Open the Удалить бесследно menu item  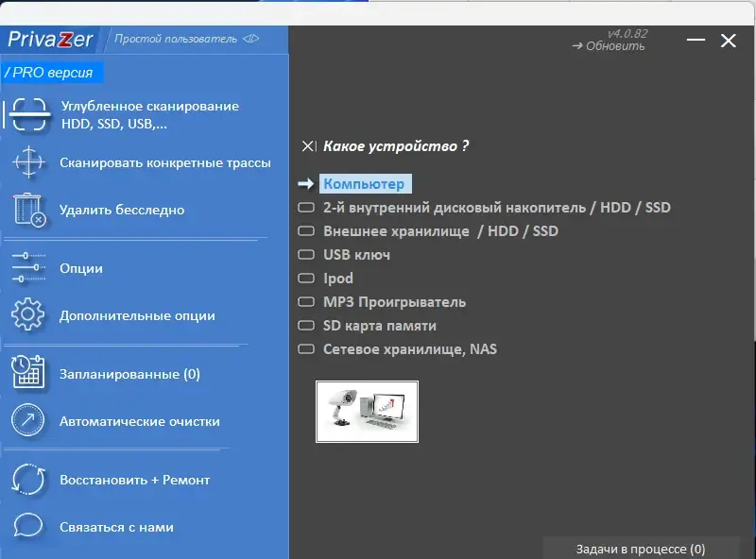pyautogui.click(x=122, y=211)
